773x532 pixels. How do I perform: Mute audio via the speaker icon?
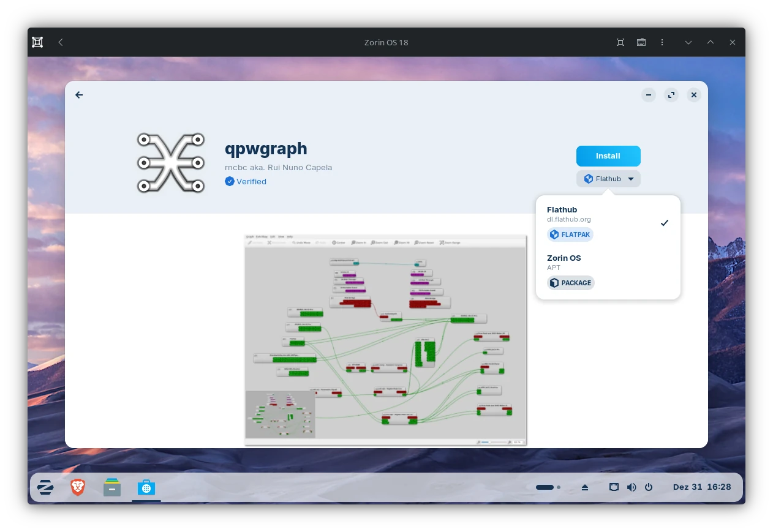point(632,487)
